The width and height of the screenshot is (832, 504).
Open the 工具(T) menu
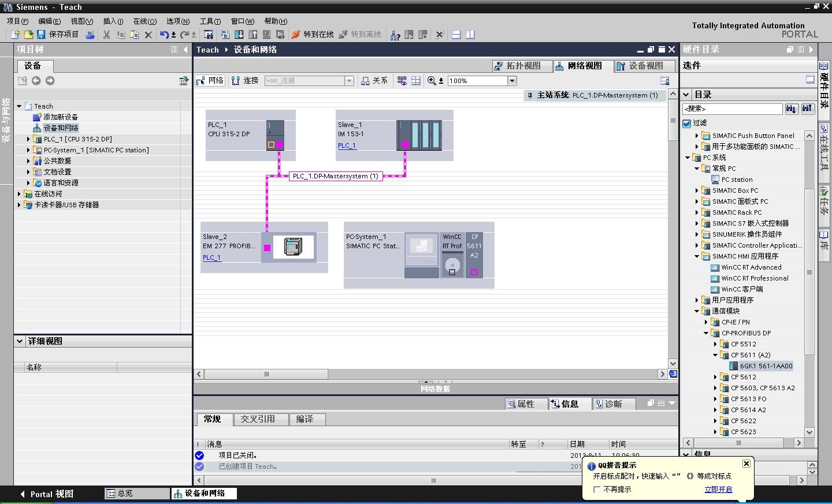210,21
